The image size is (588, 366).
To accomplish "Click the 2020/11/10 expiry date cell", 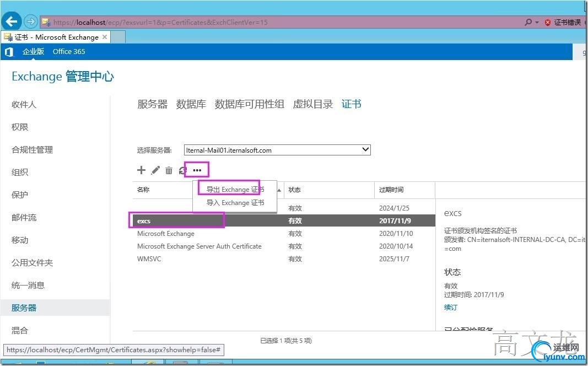I will point(396,234).
